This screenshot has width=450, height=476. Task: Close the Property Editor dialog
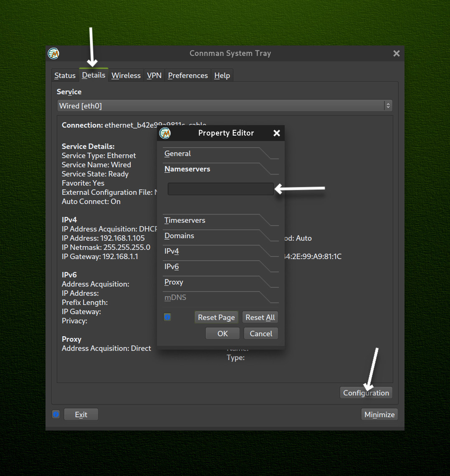(x=276, y=133)
